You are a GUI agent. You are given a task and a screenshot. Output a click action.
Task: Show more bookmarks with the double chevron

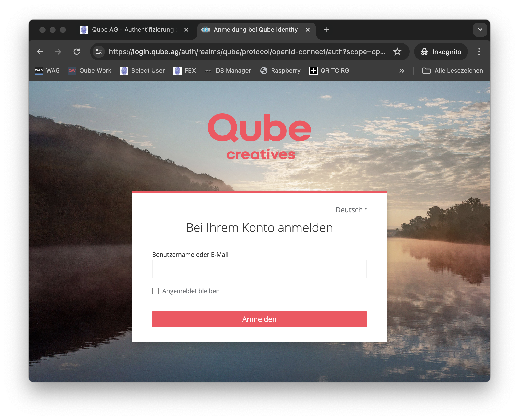tap(402, 71)
